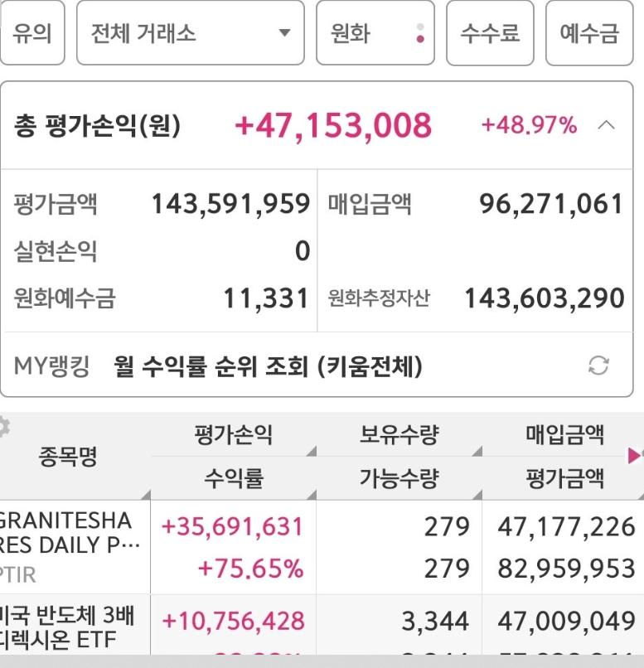Sort by the 종목명 column header
The width and height of the screenshot is (644, 668).
pyautogui.click(x=68, y=457)
